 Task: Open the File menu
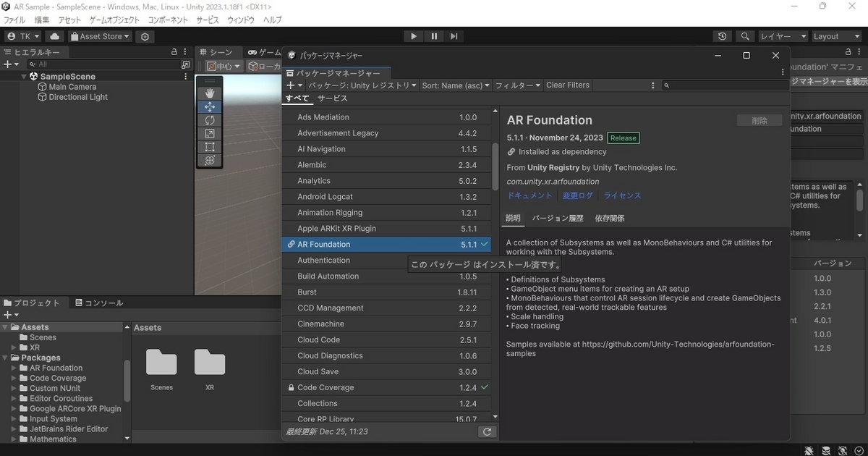14,20
